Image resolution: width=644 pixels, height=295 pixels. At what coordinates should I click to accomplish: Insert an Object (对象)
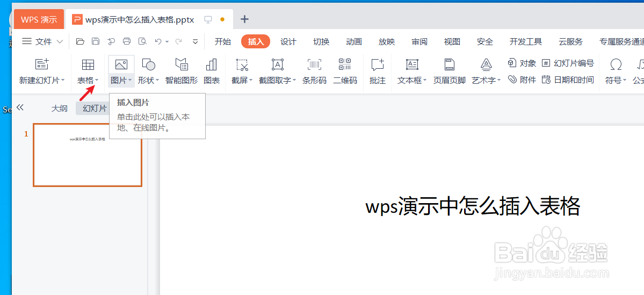(x=522, y=63)
